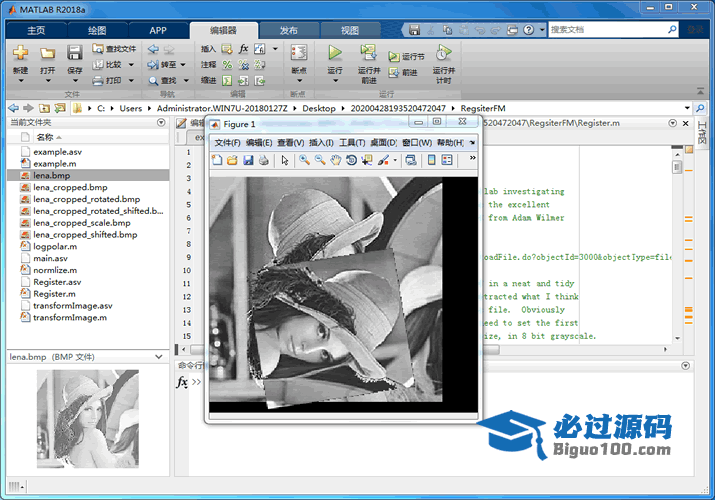Open the New (新建) dropdown arrow
The height and width of the screenshot is (500, 715).
coord(20,81)
